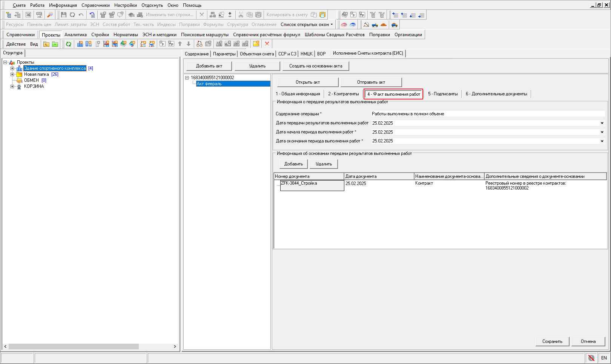Click the orange bricks materials icon
Viewport: 611px width, 364px height.
[x=384, y=25]
